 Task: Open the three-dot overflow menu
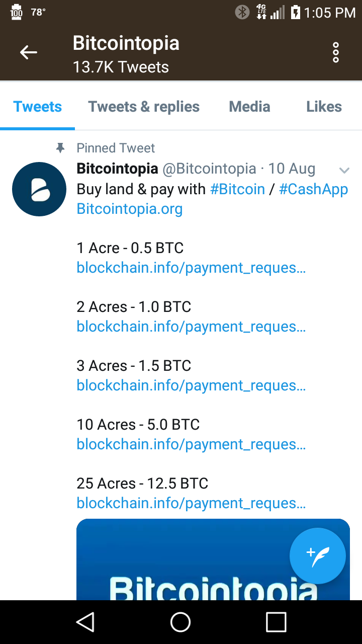coord(336,53)
